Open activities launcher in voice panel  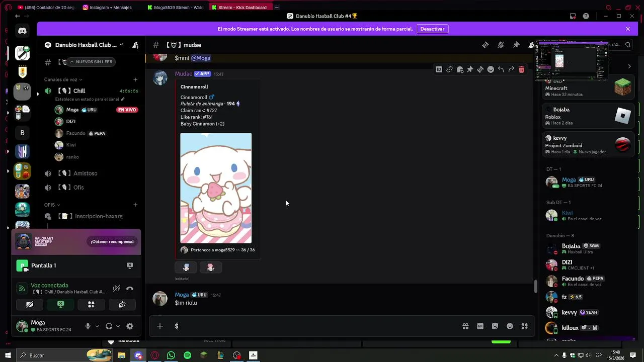click(91, 304)
